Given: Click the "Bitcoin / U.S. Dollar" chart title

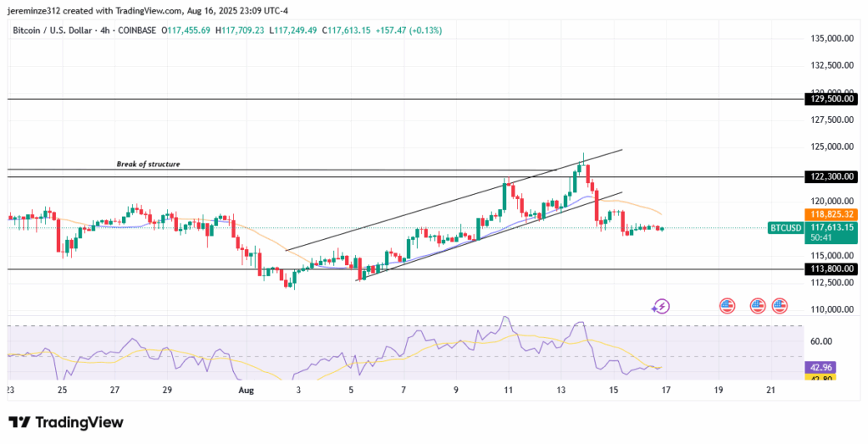Looking at the screenshot, I should coord(53,31).
